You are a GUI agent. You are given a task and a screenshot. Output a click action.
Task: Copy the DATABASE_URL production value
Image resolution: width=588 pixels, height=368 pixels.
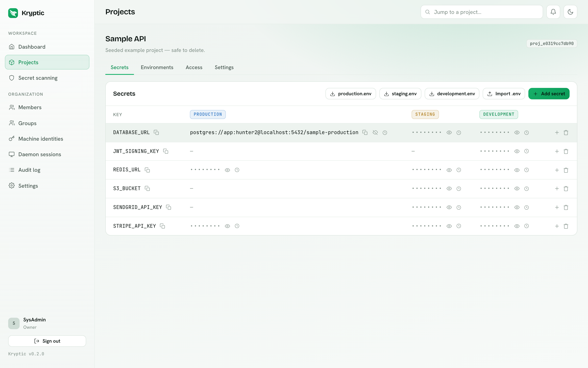(365, 132)
